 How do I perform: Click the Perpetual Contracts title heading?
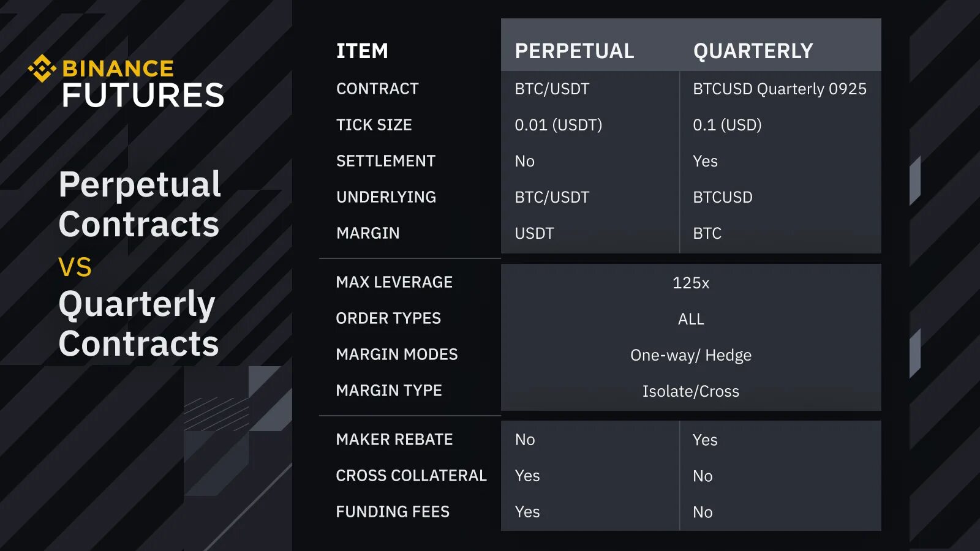click(139, 204)
